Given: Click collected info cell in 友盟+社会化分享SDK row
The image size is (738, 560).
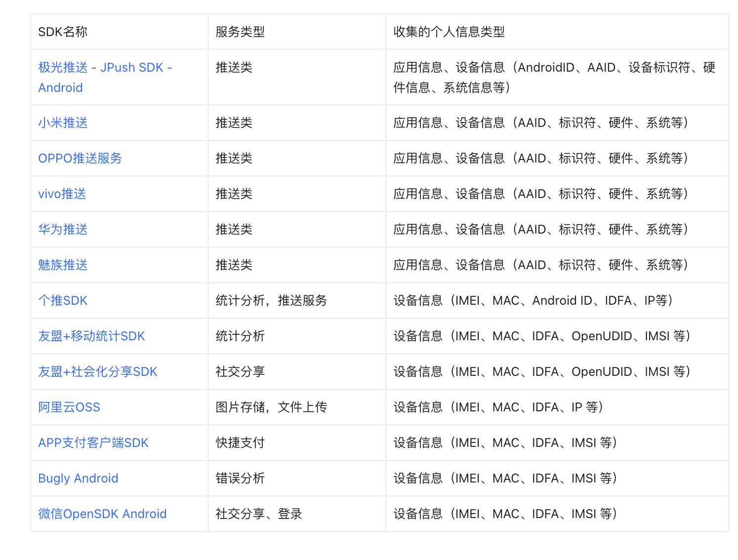Looking at the screenshot, I should point(557,371).
